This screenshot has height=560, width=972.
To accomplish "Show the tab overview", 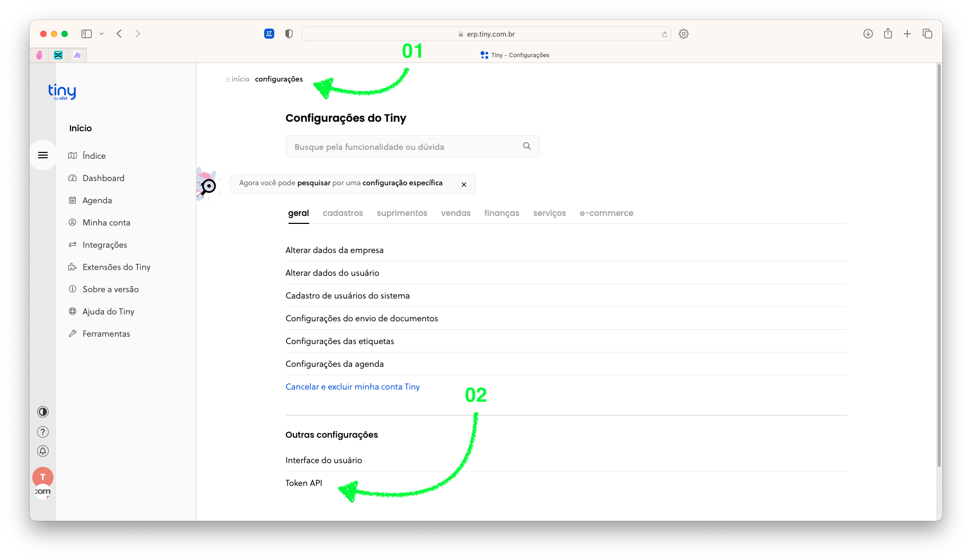I will point(928,34).
